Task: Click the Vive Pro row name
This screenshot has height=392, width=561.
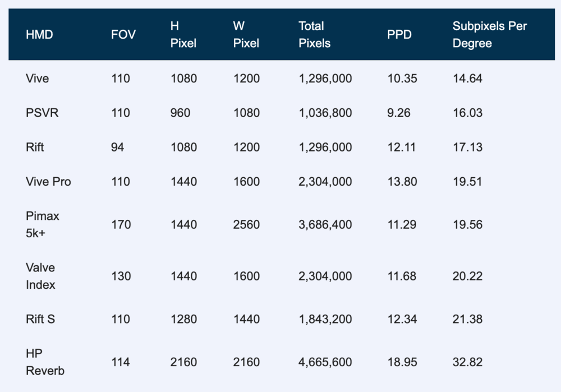Action: click(x=48, y=182)
